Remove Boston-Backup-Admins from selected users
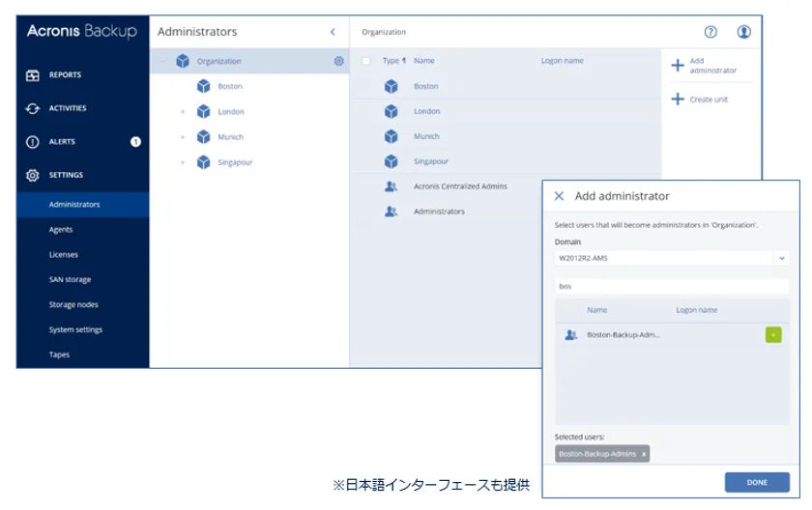The height and width of the screenshot is (510, 812). [x=645, y=454]
